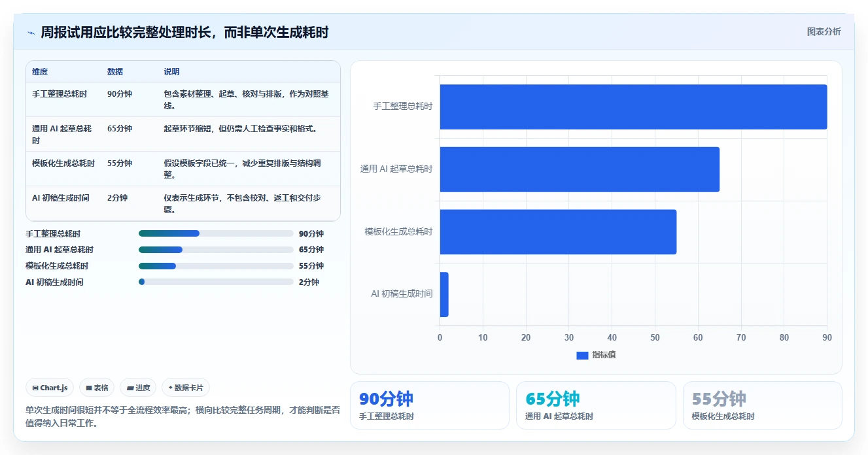Click the 2分钟 value beside progress bar

pos(309,282)
